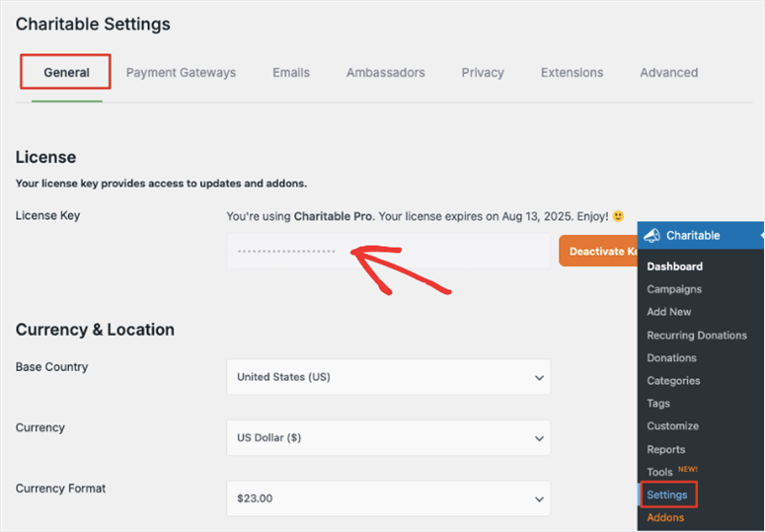Click the Deactivate Key button

(x=598, y=251)
